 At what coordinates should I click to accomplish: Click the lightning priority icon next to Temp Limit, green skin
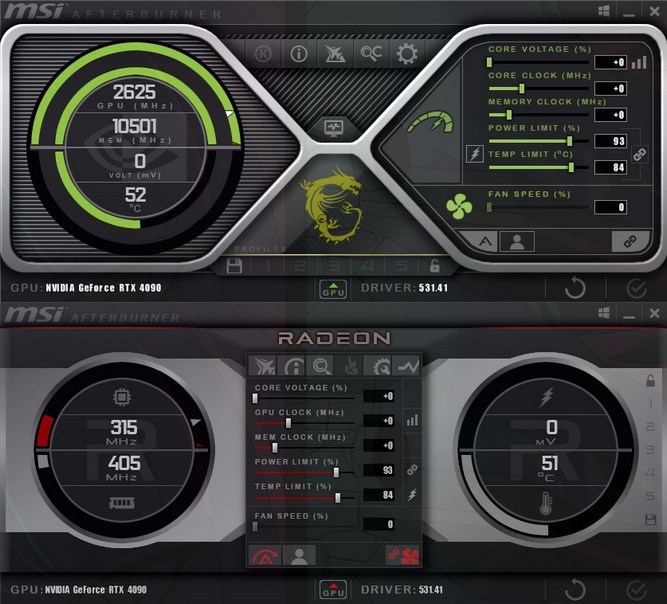pos(475,154)
